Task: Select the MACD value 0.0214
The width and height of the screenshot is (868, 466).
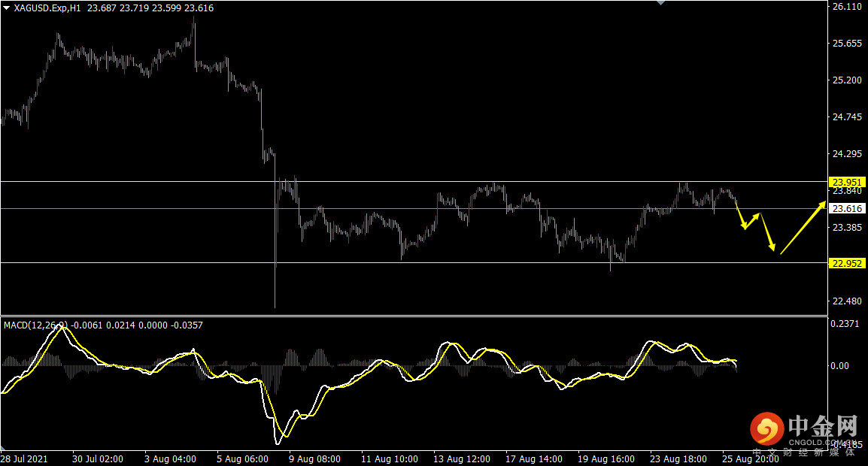Action: tap(120, 325)
